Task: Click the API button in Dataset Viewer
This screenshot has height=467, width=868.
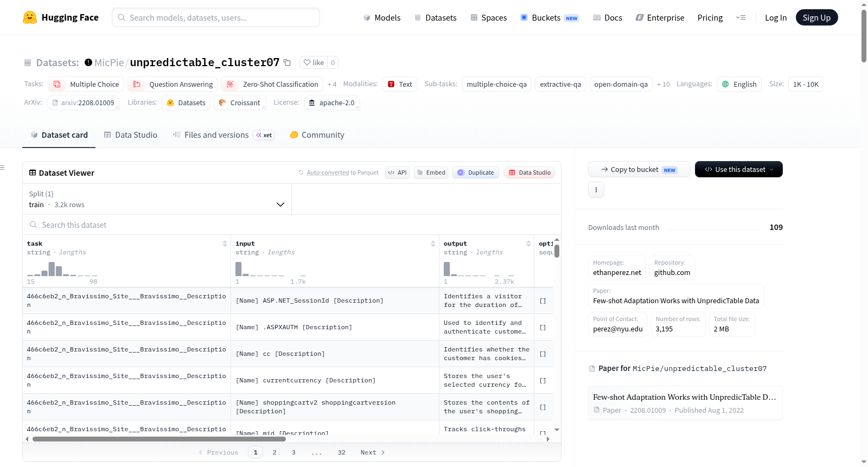Action: 397,172
